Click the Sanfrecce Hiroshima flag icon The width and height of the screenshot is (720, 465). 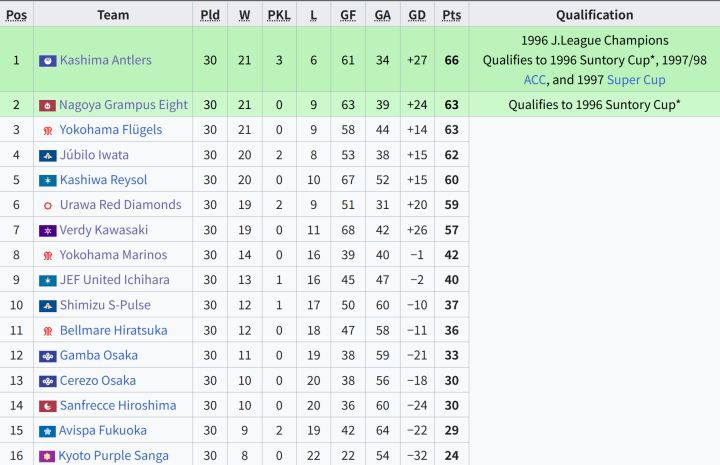point(48,406)
